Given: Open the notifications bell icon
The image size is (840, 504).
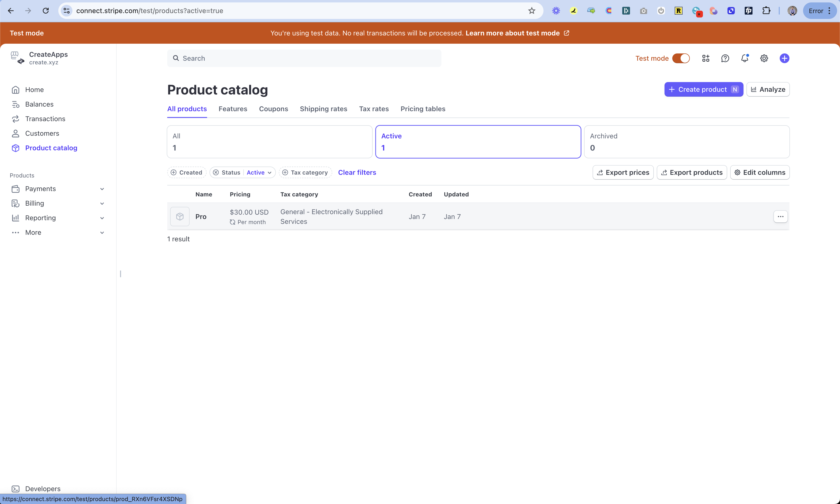Looking at the screenshot, I should point(744,59).
